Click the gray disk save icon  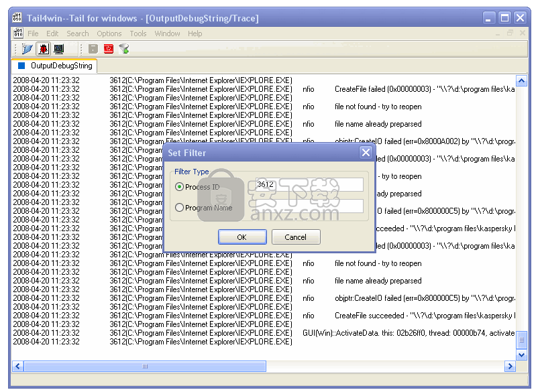(x=93, y=49)
